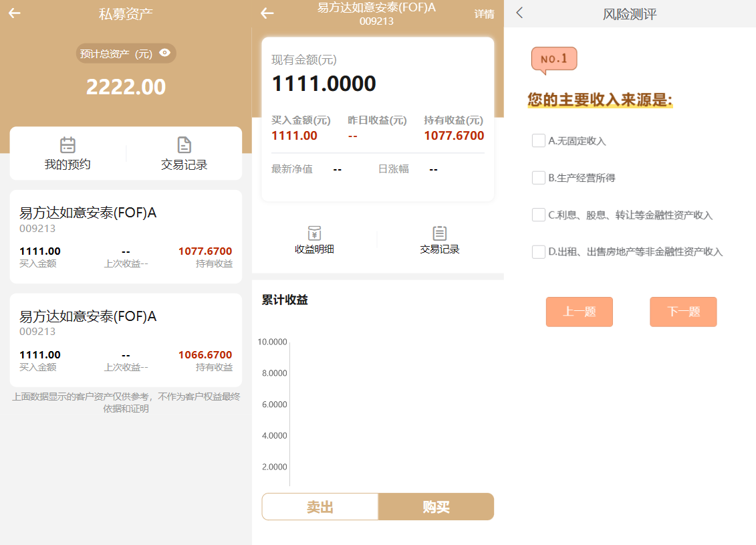This screenshot has height=545, width=756.
Task: Open the fund card with 1077.6700 holding profit
Action: coord(126,236)
